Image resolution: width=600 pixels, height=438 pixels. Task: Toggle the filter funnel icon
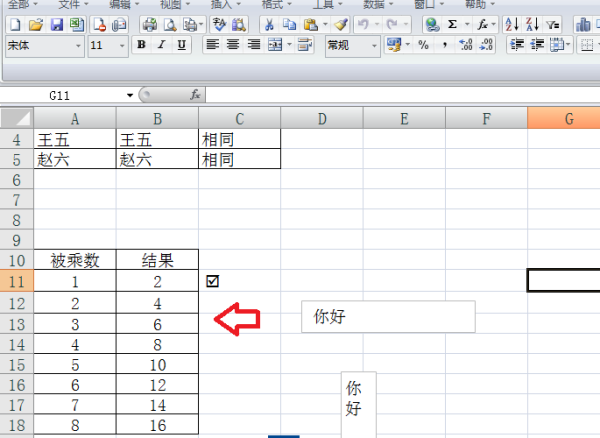[x=553, y=25]
